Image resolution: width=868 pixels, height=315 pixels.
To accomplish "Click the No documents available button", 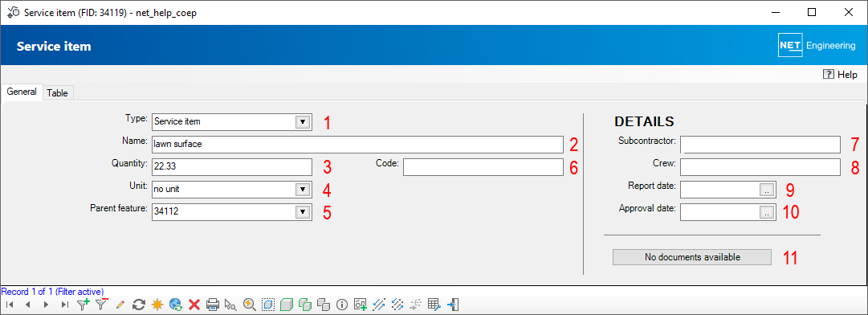I will point(692,257).
